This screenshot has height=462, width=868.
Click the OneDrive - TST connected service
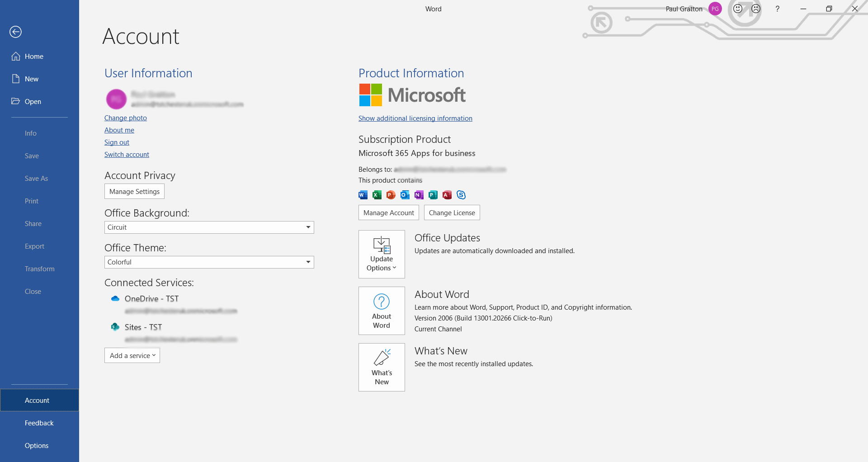click(151, 299)
